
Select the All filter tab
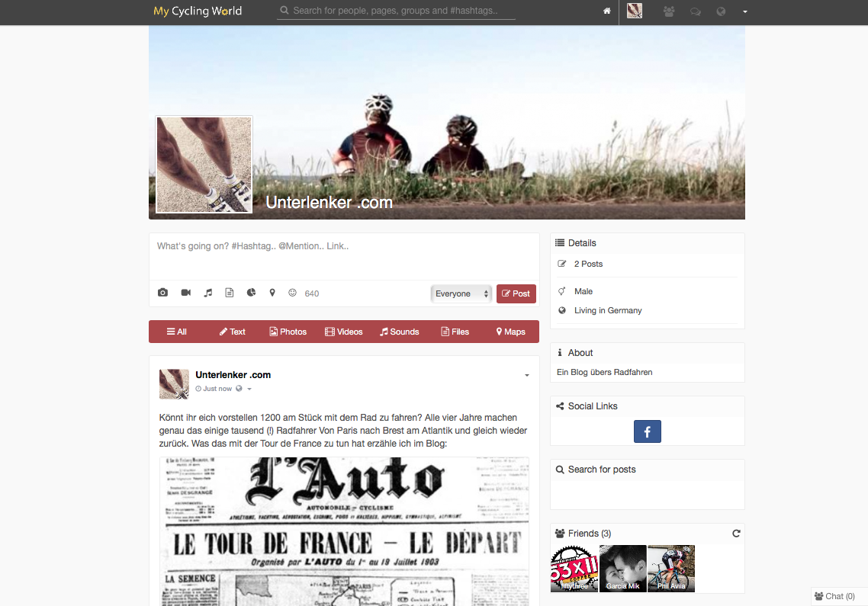click(177, 332)
